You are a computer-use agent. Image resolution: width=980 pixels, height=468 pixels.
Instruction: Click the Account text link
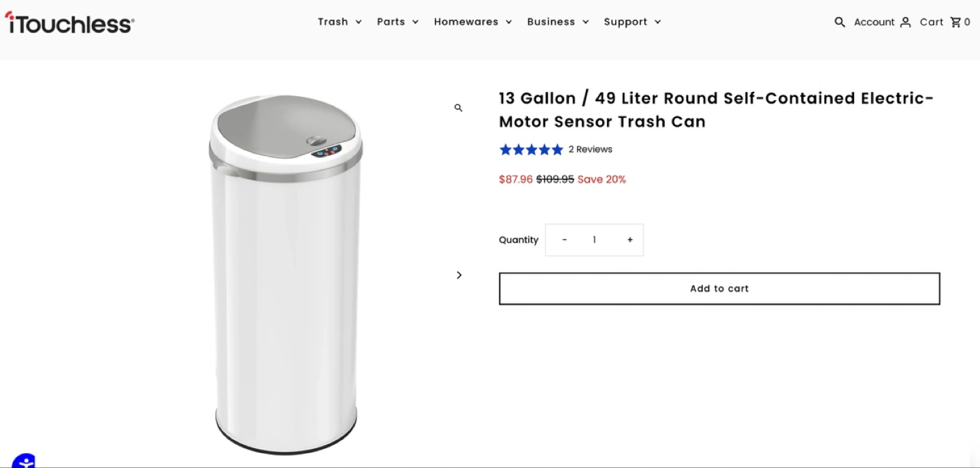click(x=874, y=22)
